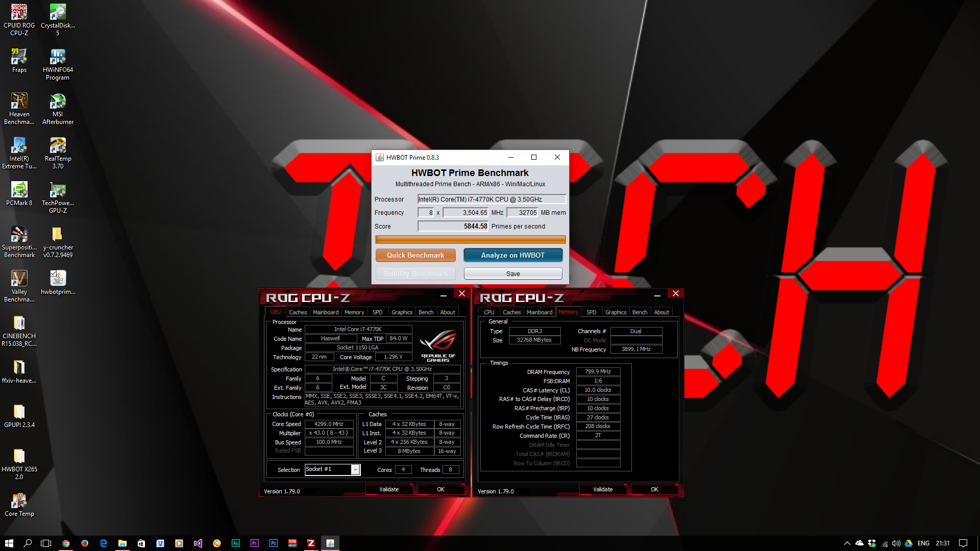Open Adobe Premiere Pro from the taskbar
Viewport: 980px width, 551px height.
[255, 543]
